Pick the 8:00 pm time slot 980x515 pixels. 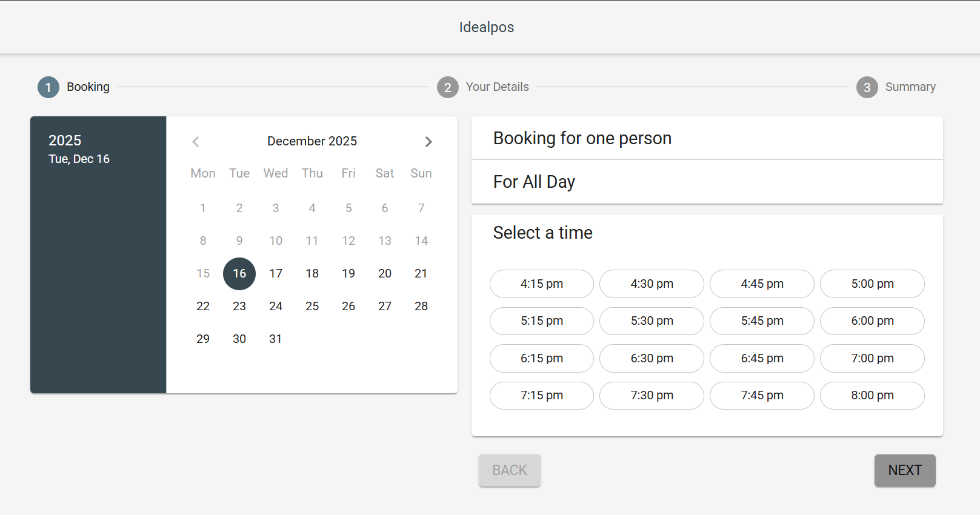[x=872, y=395]
